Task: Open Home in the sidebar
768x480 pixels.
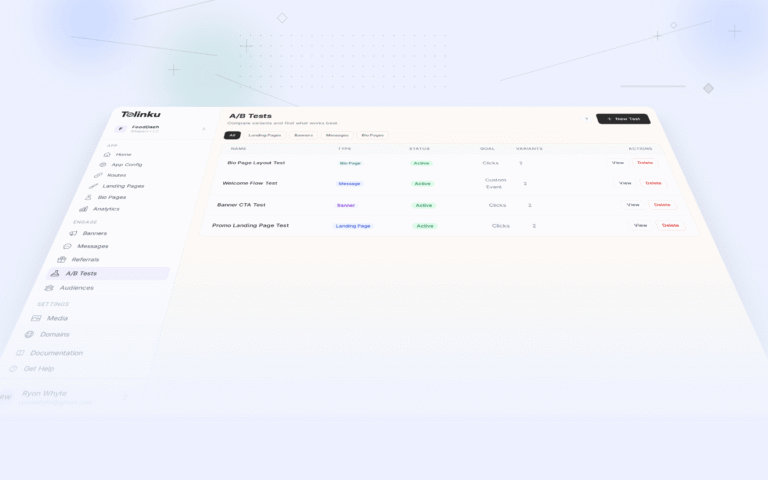Action: tap(123, 155)
